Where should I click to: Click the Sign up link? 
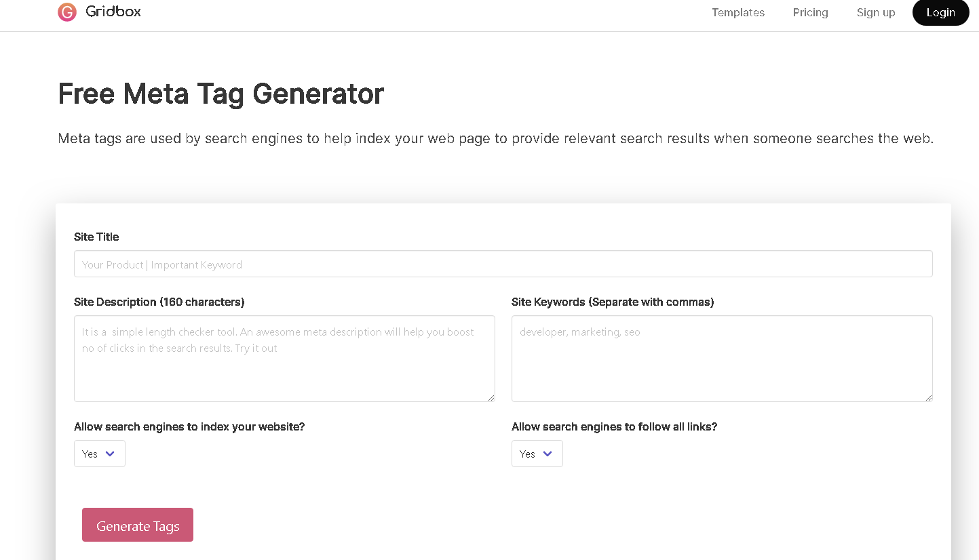click(x=875, y=13)
